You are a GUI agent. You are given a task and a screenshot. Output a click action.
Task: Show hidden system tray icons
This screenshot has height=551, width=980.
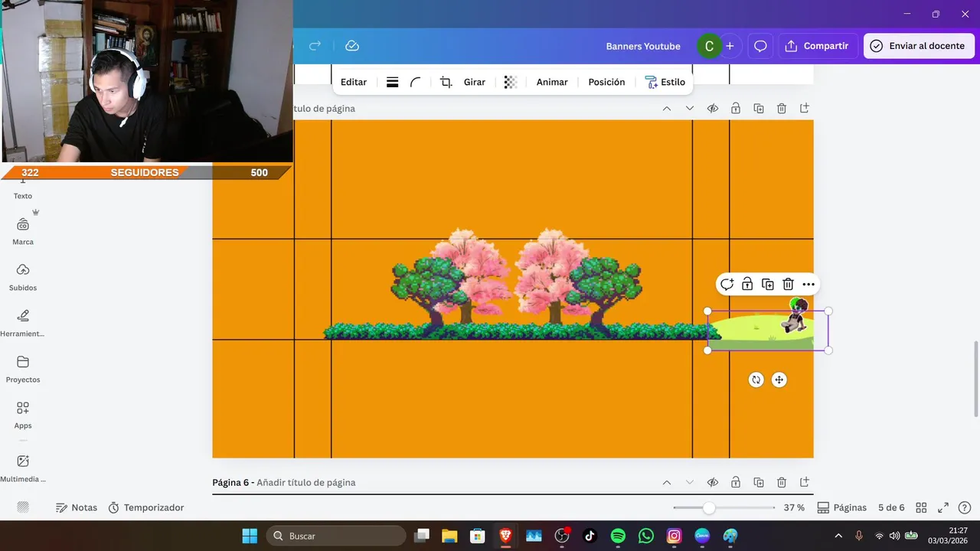pos(838,536)
